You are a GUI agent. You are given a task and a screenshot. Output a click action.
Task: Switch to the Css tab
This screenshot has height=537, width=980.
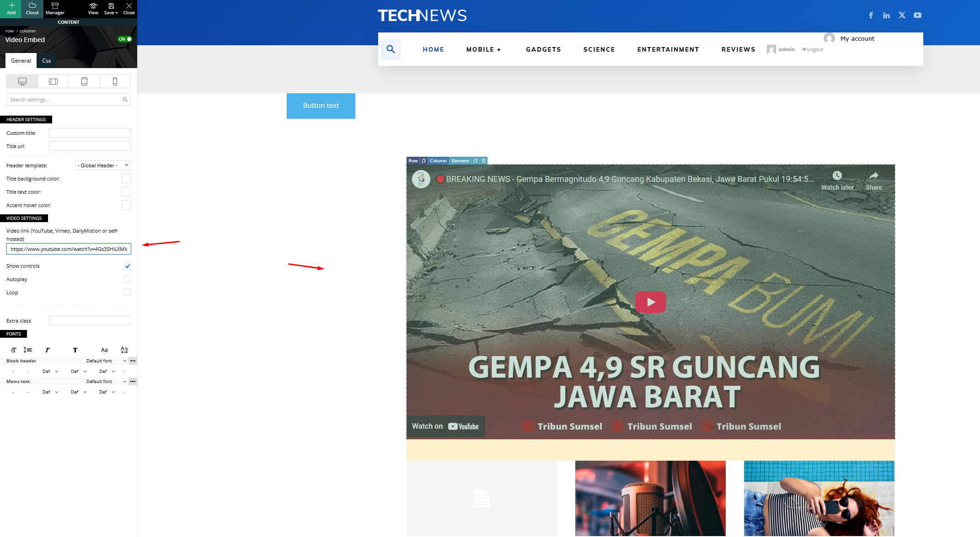coord(47,61)
